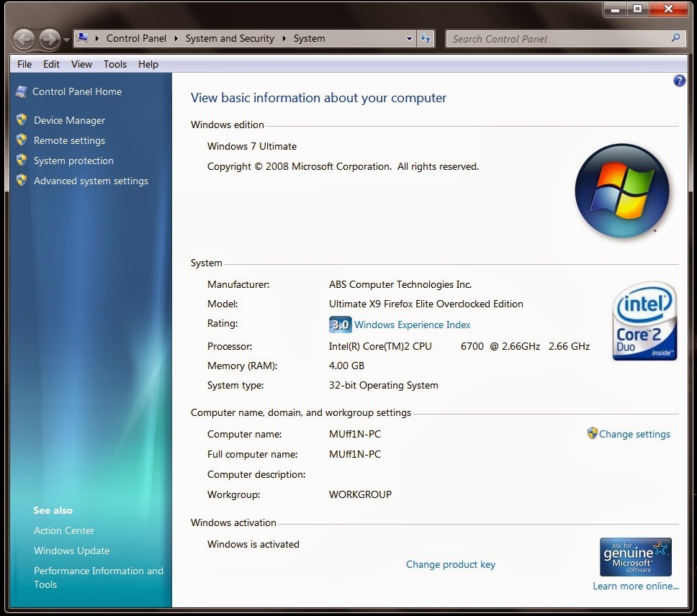697x616 pixels.
Task: Open the address bar history dropdown
Action: click(x=409, y=39)
